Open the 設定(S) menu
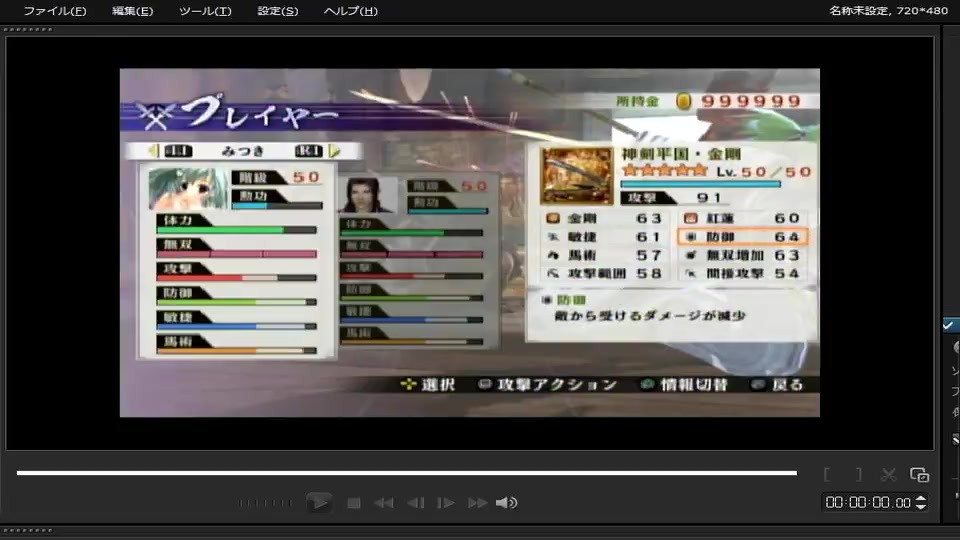Screen dimensions: 960x540 coord(277,11)
